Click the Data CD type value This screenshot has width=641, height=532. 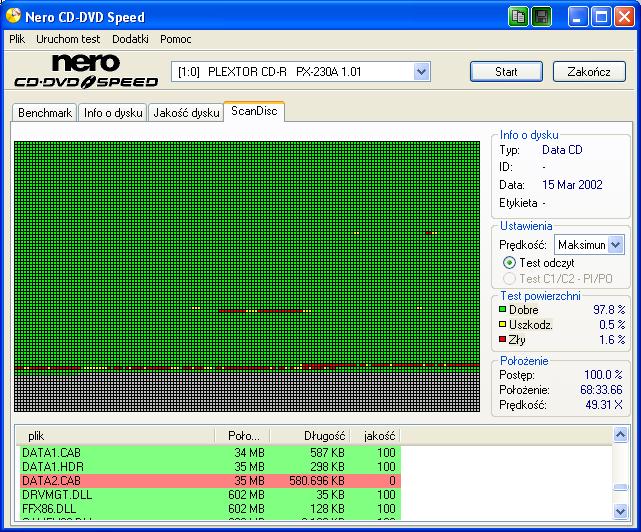click(562, 150)
